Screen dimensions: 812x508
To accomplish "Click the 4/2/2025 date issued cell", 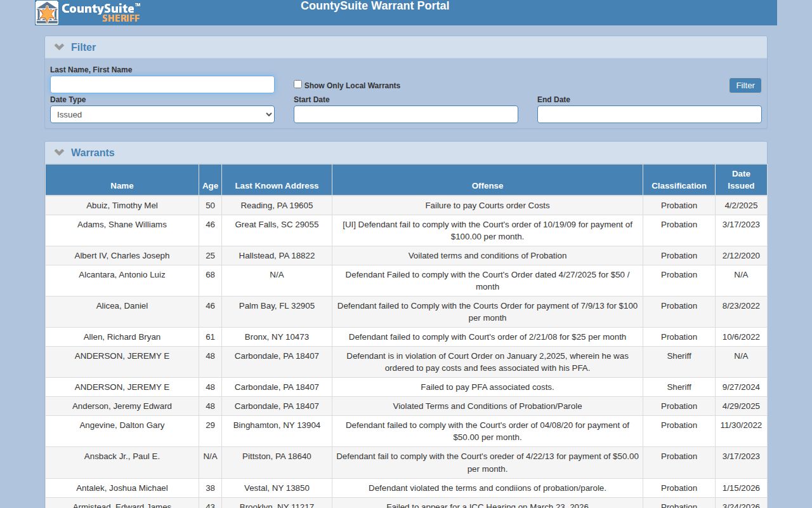I will point(741,206).
